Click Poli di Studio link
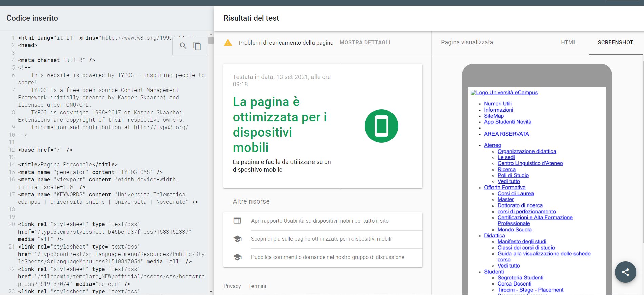 pyautogui.click(x=513, y=175)
